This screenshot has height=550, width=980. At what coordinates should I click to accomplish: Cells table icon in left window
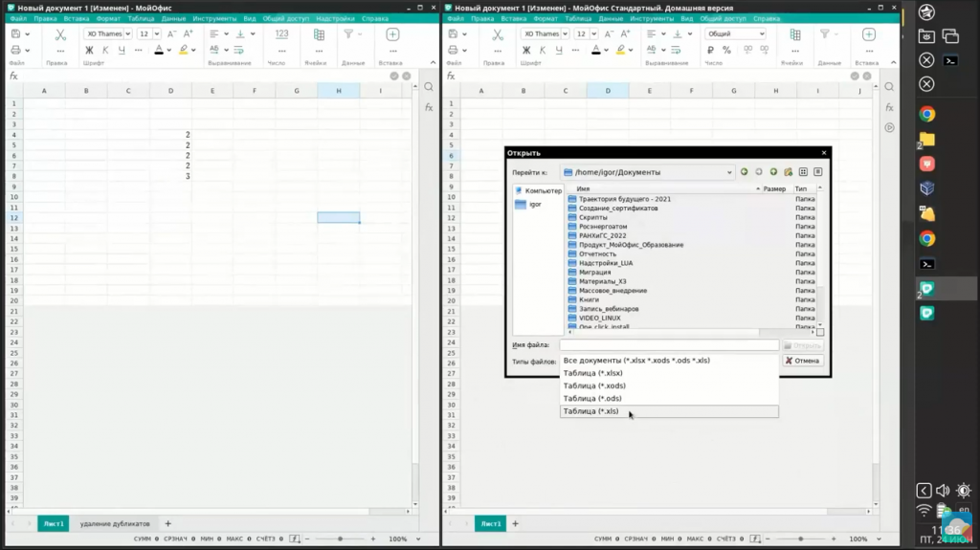[319, 34]
